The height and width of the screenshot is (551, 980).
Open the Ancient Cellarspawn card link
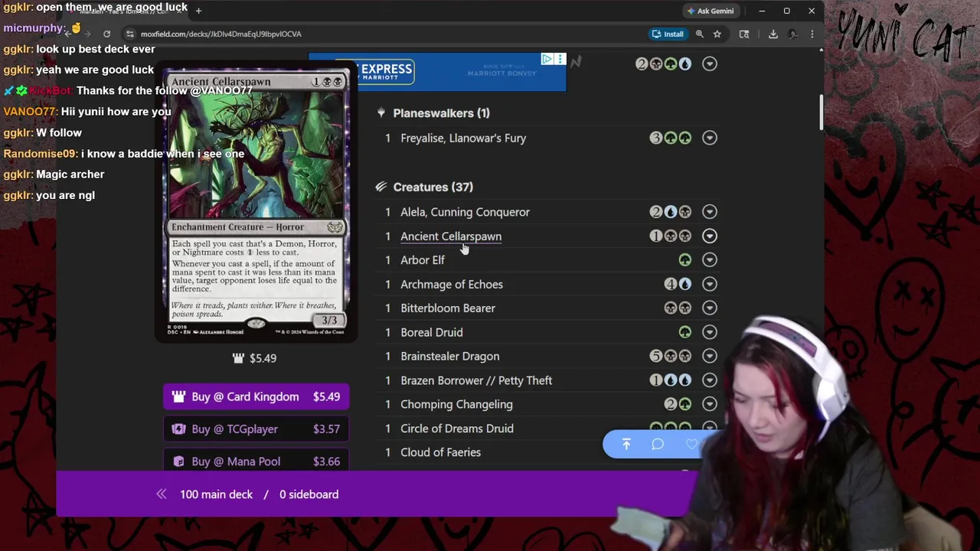(x=451, y=236)
